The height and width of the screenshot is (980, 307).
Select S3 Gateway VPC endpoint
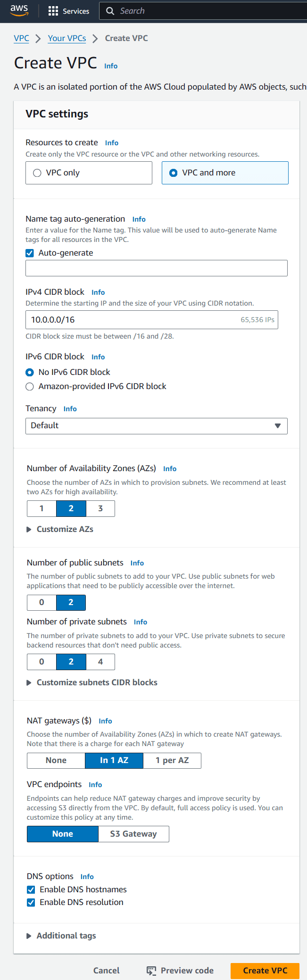[133, 834]
